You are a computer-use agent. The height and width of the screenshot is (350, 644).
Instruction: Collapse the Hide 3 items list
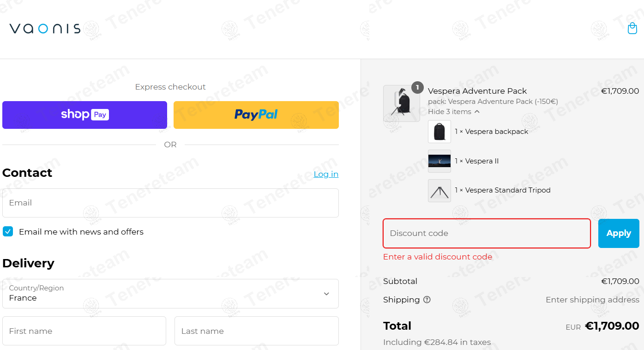(x=454, y=112)
